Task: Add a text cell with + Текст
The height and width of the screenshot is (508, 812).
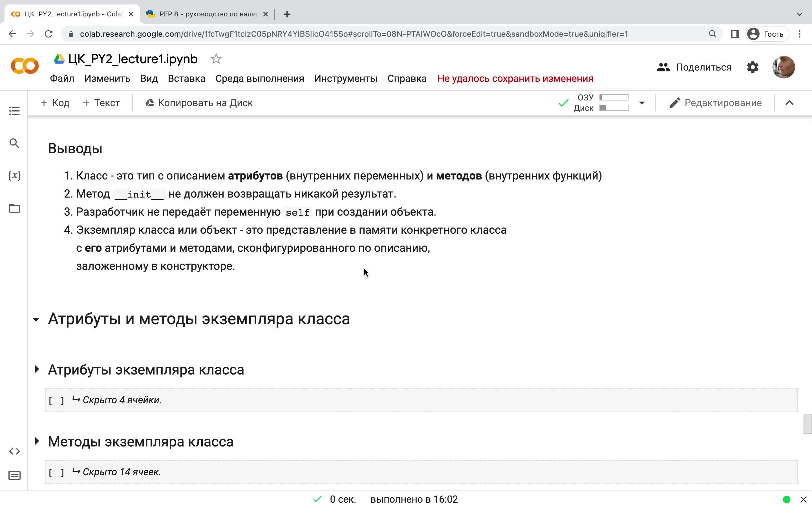Action: click(101, 103)
